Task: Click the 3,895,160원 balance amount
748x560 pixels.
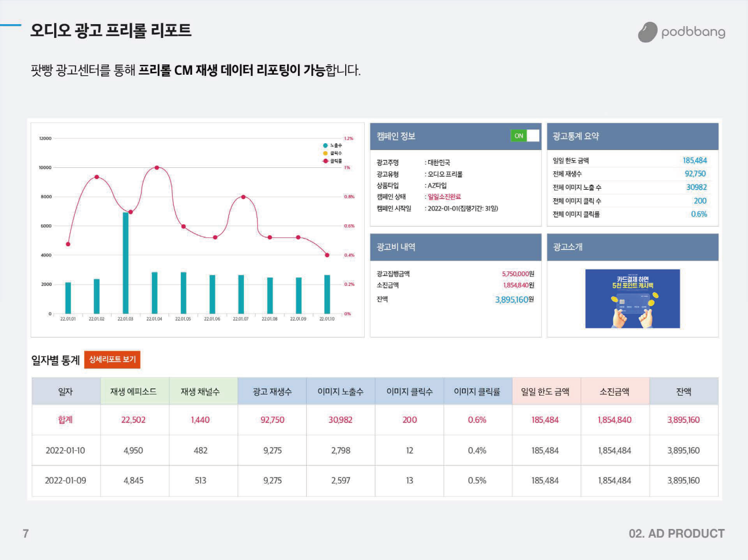Action: tap(514, 300)
